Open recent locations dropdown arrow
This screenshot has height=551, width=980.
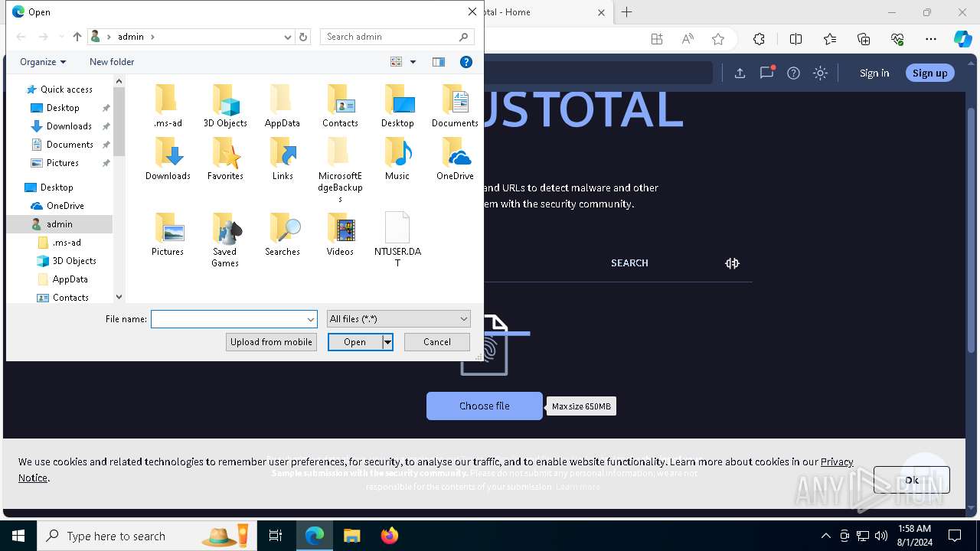click(x=61, y=37)
